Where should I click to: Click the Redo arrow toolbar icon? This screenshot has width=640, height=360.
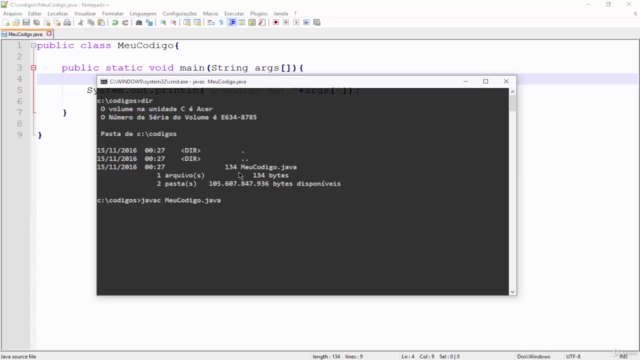coord(125,22)
